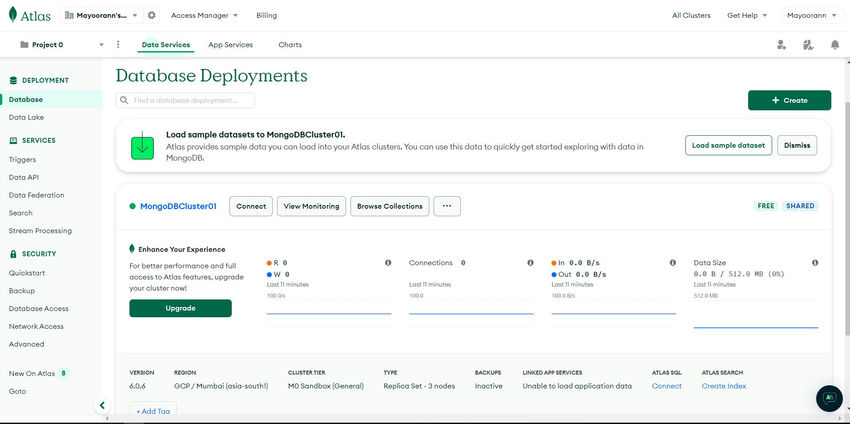
Task: Click the Project 0 folder icon
Action: pyautogui.click(x=24, y=44)
